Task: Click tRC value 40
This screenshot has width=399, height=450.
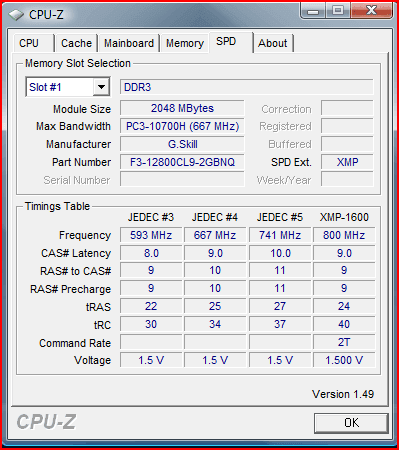Action: pyautogui.click(x=344, y=324)
